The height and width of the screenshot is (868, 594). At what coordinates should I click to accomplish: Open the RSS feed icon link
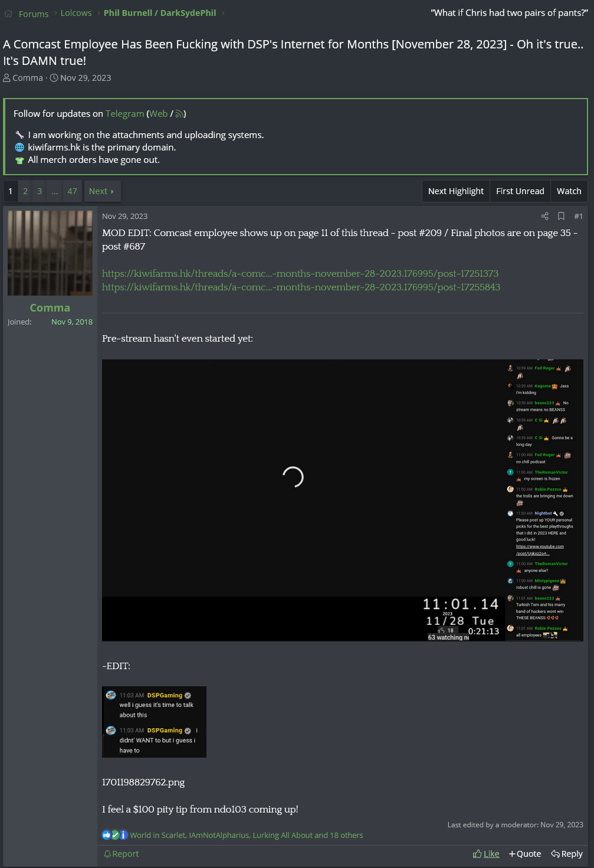coord(179,114)
